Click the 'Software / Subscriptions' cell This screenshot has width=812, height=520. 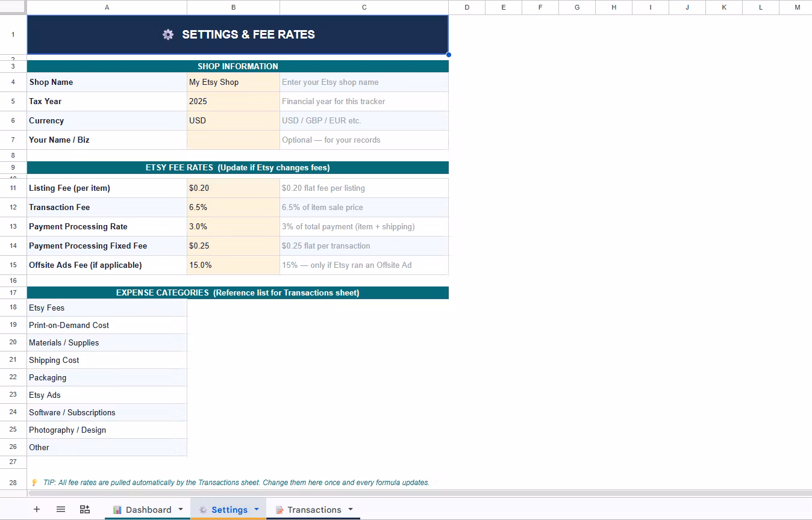(107, 412)
